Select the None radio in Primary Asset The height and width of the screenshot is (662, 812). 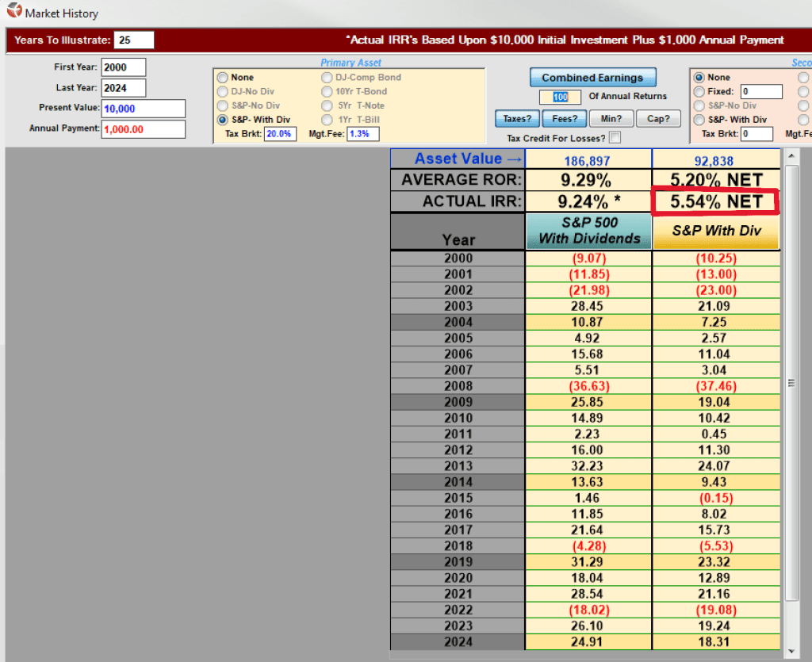coord(223,78)
